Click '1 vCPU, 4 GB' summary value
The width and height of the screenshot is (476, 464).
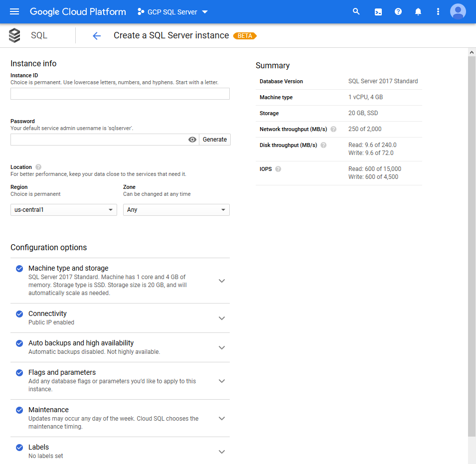point(365,97)
